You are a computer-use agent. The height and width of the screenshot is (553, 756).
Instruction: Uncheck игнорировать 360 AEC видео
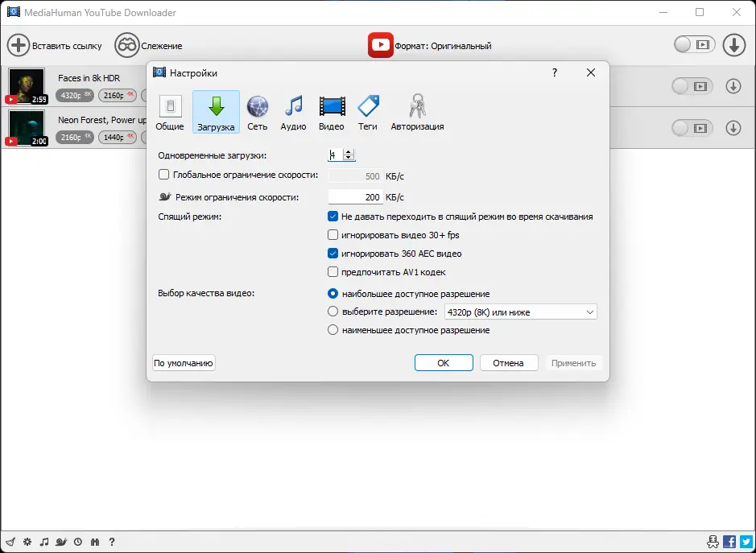click(x=333, y=253)
